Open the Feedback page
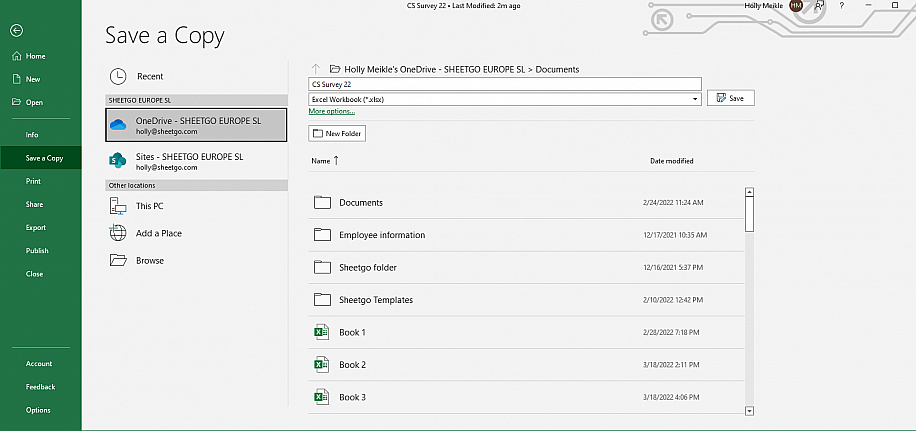916x431 pixels. pos(41,387)
